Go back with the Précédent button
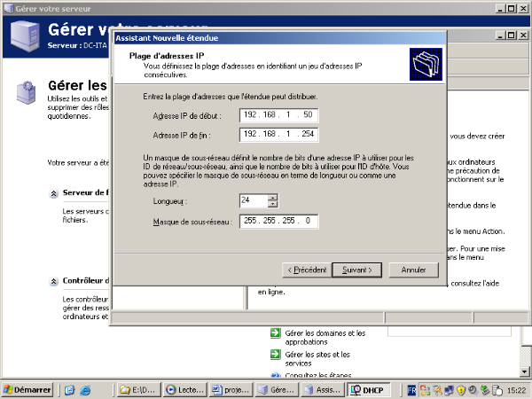Screen dimensions: 532x399 click(306, 269)
